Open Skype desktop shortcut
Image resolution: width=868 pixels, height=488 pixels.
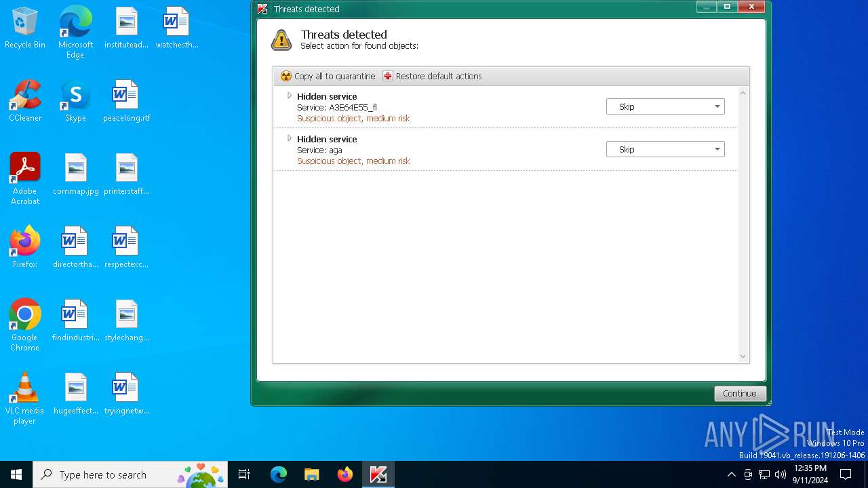[75, 101]
